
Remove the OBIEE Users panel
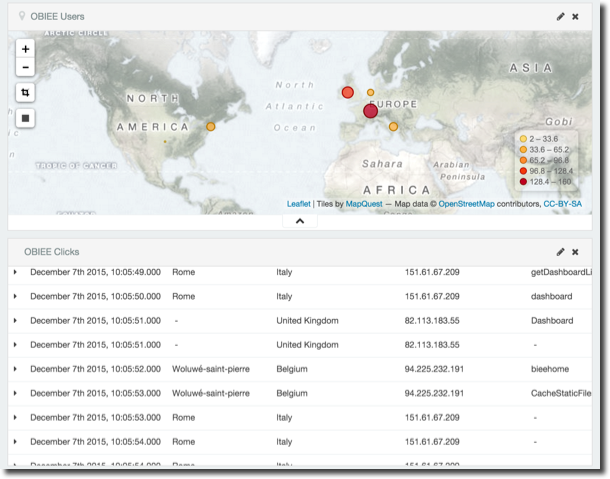[x=575, y=17]
